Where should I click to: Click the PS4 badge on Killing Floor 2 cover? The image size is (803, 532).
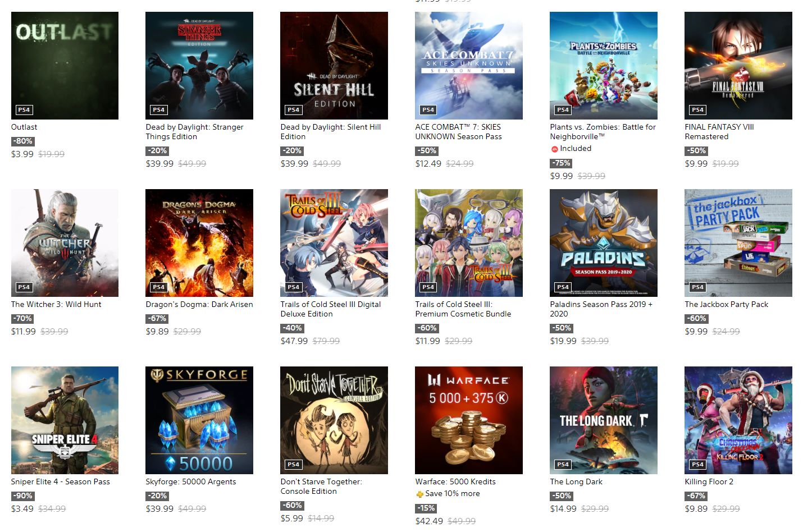click(x=697, y=464)
